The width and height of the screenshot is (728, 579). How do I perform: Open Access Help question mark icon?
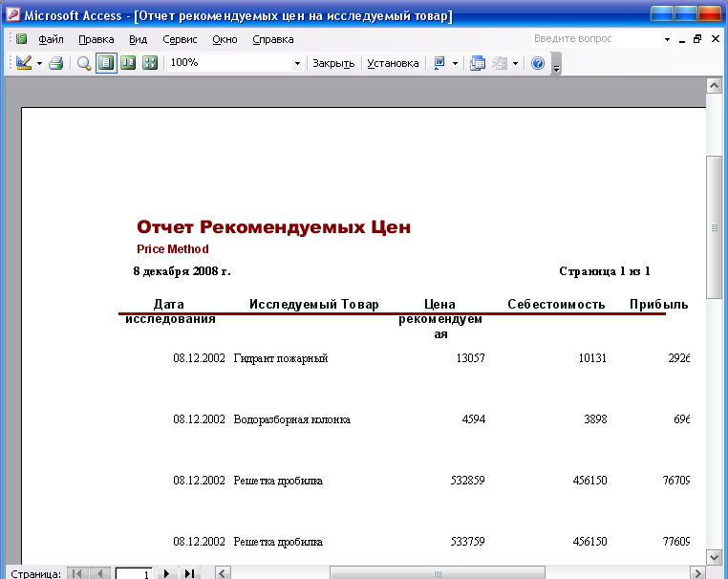click(x=538, y=63)
